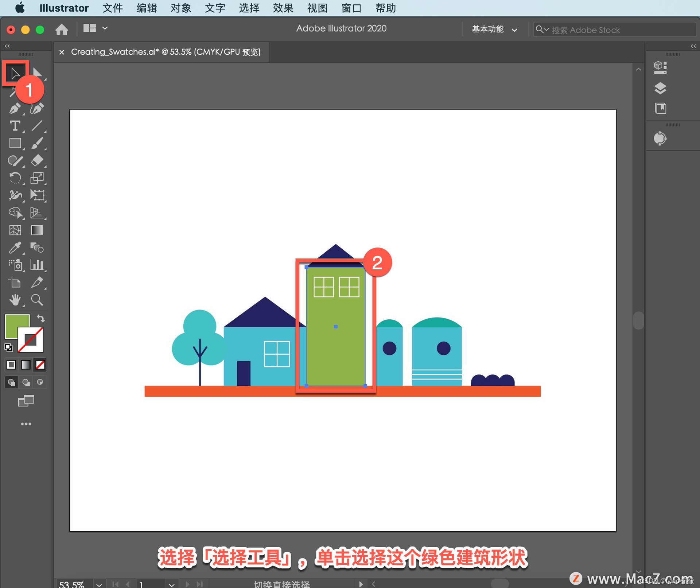Select the Zoom magnifier tool
This screenshot has height=588, width=700.
[37, 300]
